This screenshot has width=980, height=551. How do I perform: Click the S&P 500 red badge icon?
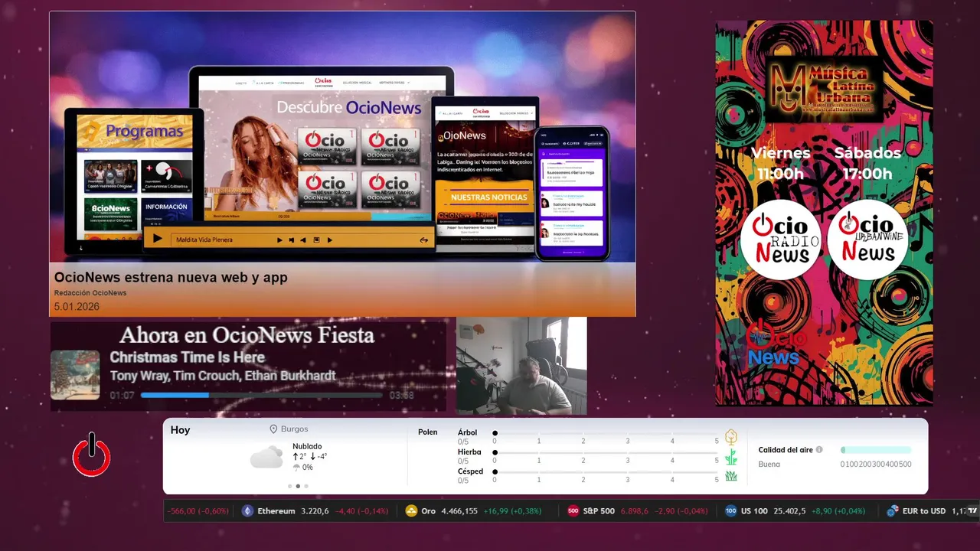[x=573, y=511]
